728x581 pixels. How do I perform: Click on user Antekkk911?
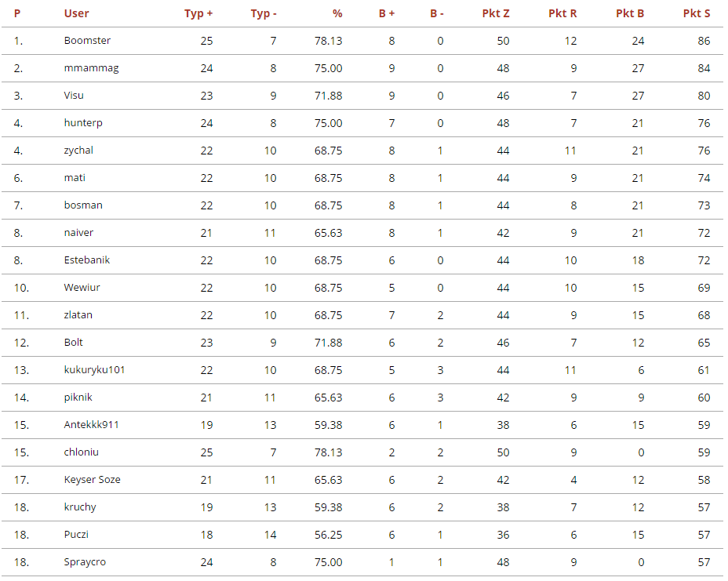pos(91,425)
